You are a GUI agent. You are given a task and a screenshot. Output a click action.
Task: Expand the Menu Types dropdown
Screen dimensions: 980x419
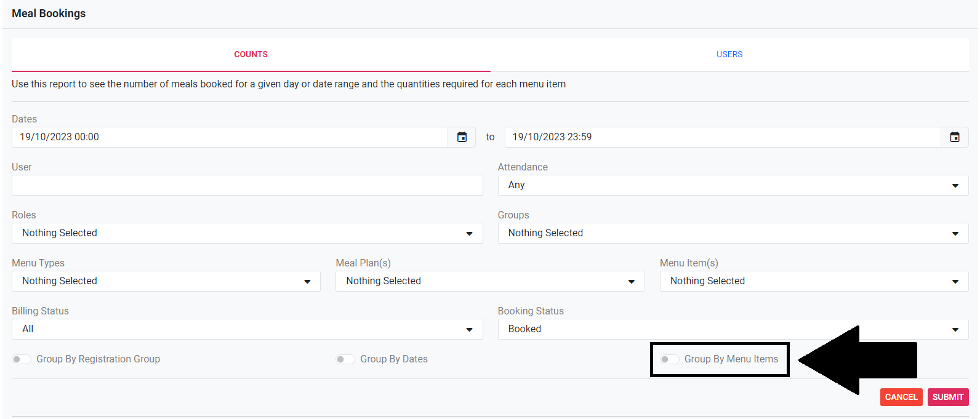click(166, 281)
